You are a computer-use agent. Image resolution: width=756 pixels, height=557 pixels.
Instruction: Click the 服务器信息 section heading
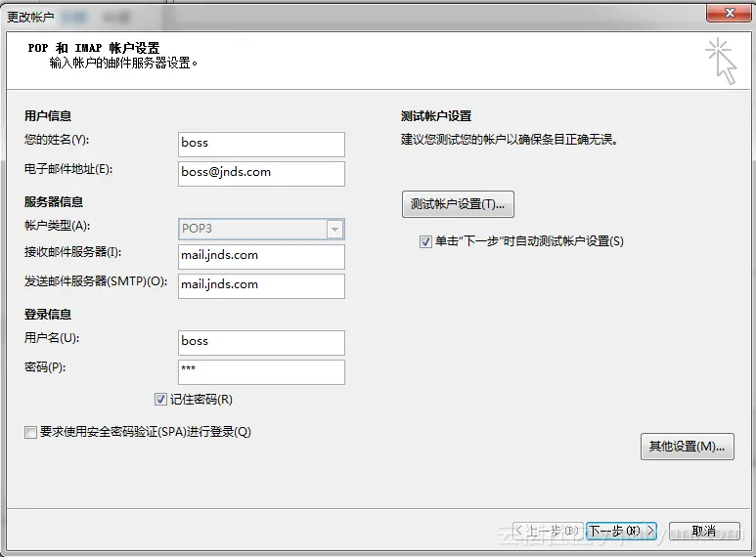[x=54, y=202]
